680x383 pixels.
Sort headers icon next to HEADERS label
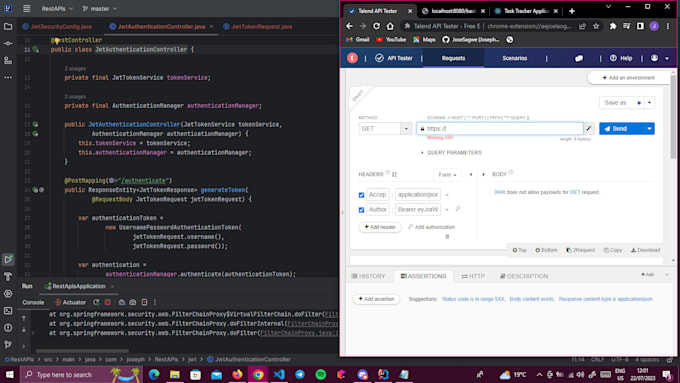(394, 174)
